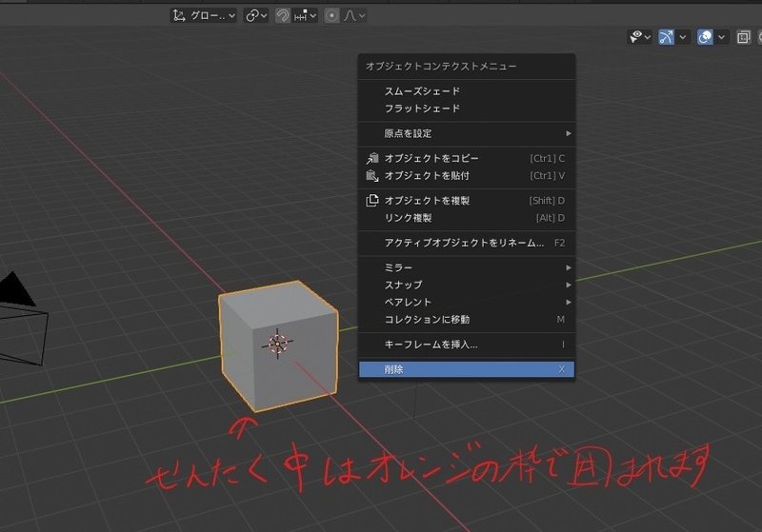Open the snapping options dropdown
Viewport: 762px width, 532px height.
(x=305, y=15)
